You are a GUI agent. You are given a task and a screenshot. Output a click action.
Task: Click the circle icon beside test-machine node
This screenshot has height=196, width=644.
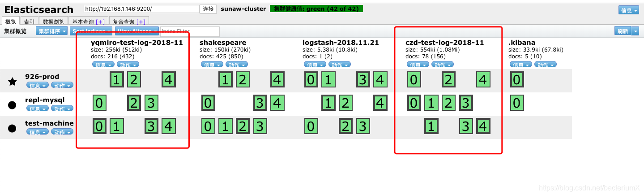pyautogui.click(x=13, y=128)
